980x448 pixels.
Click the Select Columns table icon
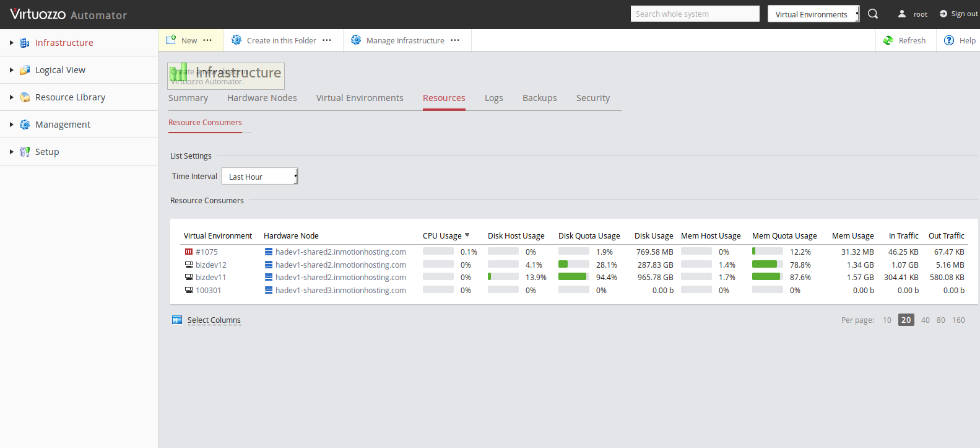177,320
